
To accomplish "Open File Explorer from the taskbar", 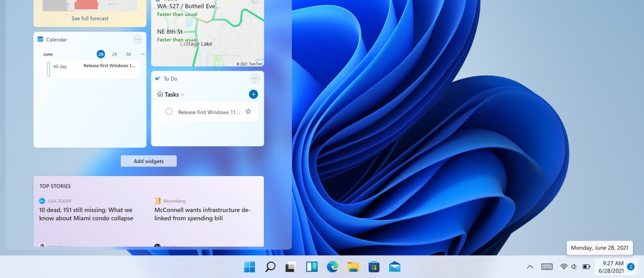I will [x=353, y=267].
